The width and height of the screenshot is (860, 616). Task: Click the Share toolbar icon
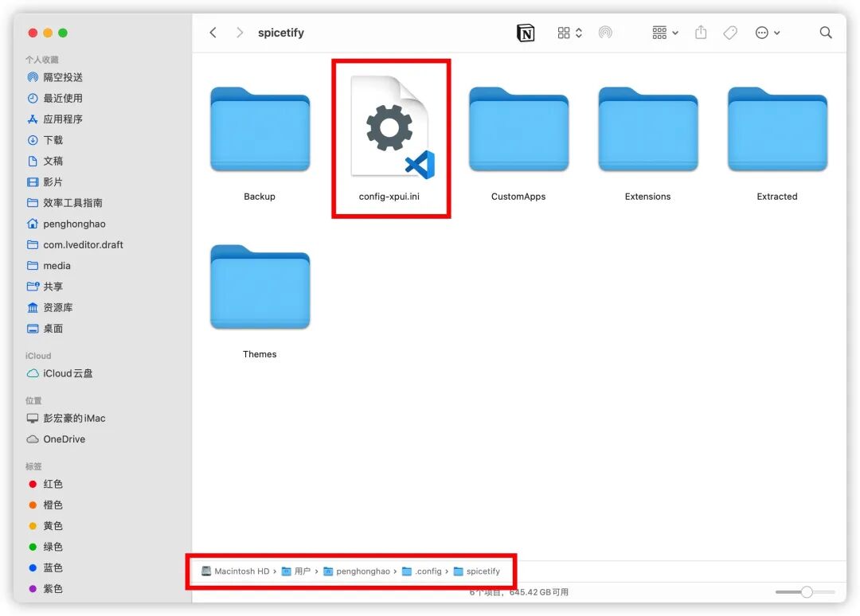(701, 33)
